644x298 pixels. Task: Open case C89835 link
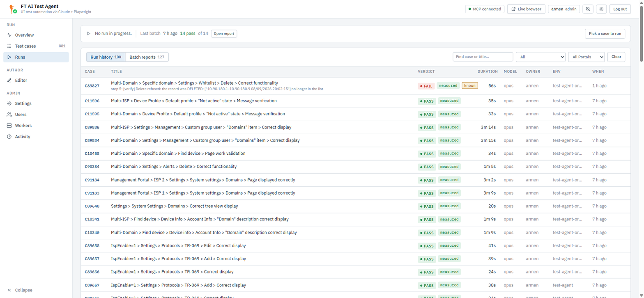92,127
